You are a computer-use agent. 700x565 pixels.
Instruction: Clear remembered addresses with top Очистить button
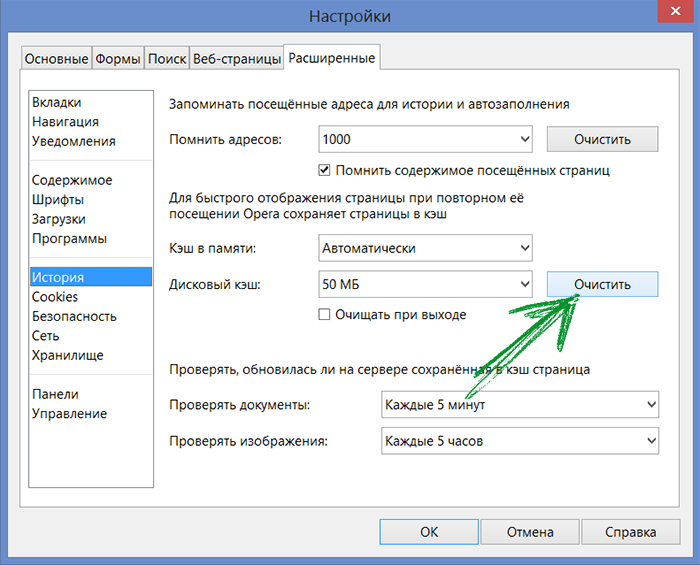[602, 139]
